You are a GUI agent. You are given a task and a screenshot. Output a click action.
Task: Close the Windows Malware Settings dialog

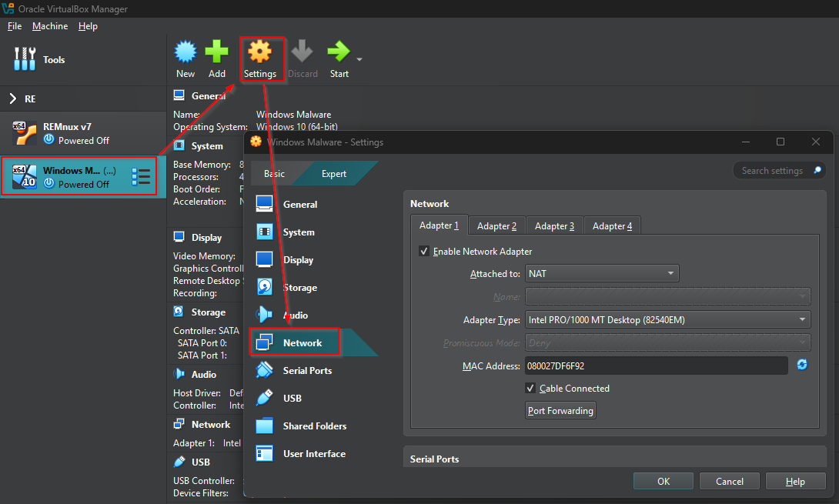[x=815, y=142]
